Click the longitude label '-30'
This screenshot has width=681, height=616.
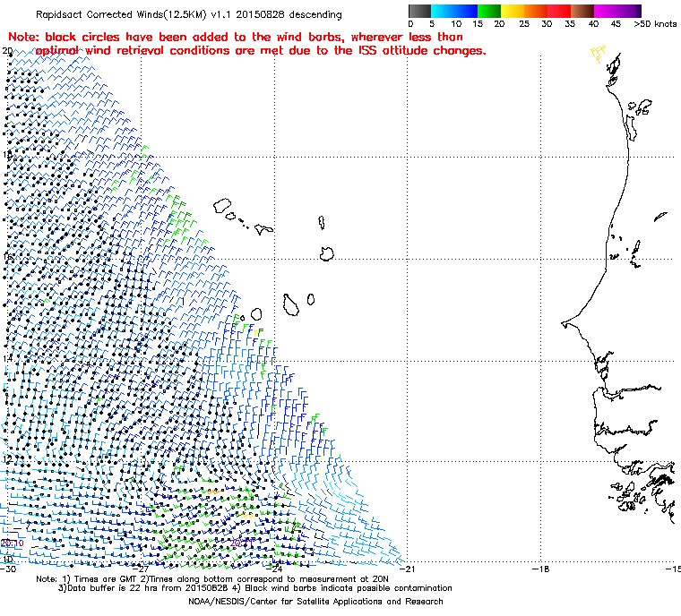tap(8, 569)
